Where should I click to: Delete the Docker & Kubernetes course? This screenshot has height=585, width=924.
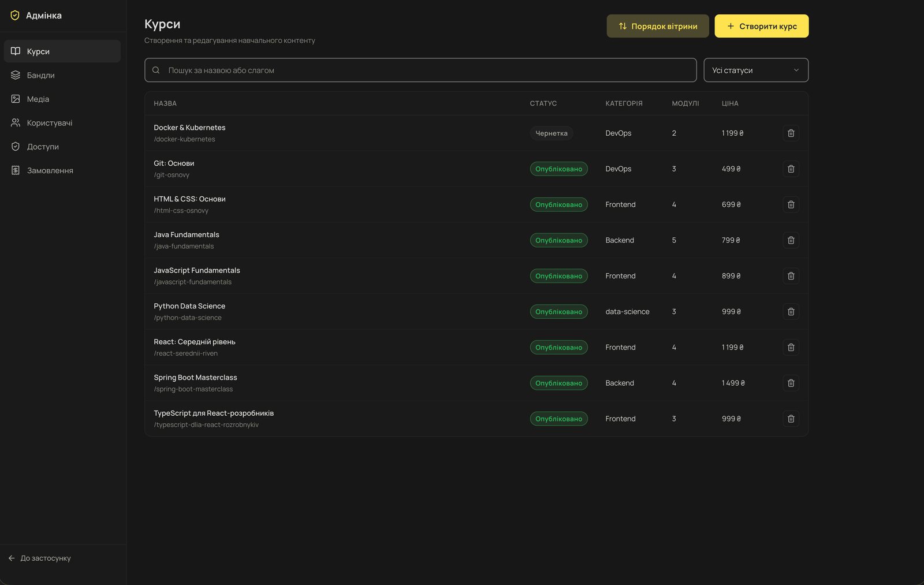791,133
